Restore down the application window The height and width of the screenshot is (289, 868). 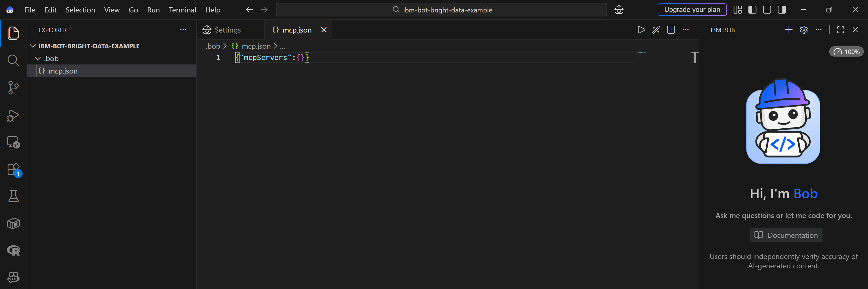click(829, 10)
